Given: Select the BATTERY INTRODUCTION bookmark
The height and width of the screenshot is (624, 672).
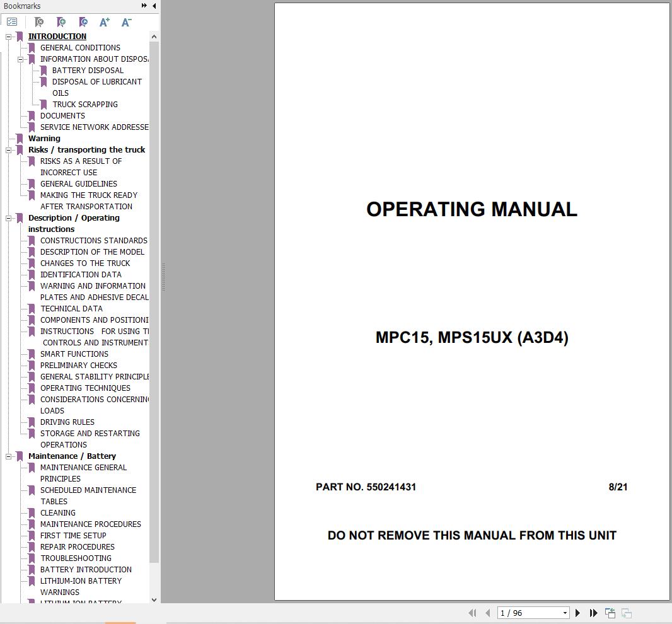Looking at the screenshot, I should 86,570.
